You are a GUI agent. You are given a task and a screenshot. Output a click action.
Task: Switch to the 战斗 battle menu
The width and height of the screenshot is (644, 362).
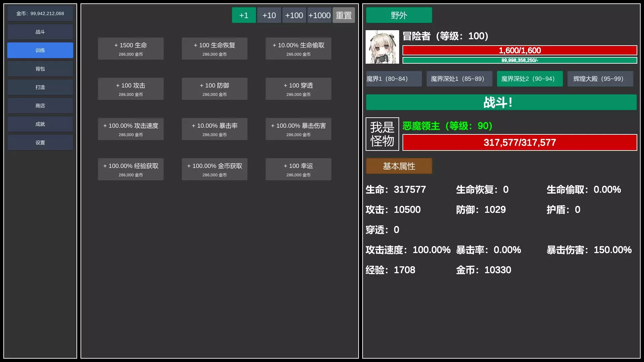click(40, 32)
